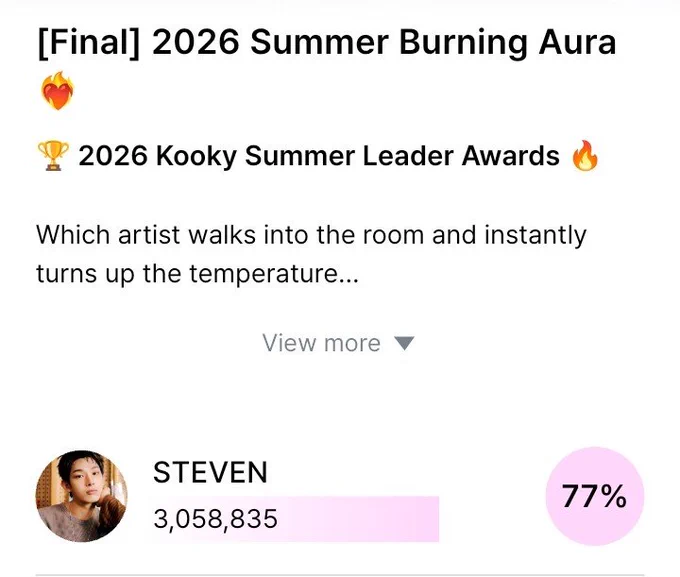Click the divider line below STEVEN's entry
680x577 pixels.
(340, 575)
